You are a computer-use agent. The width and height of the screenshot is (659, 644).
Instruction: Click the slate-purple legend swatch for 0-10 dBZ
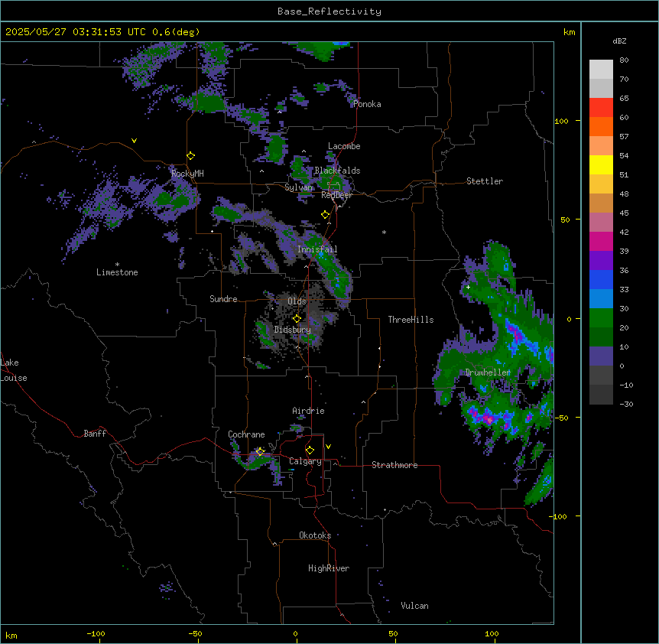(x=601, y=356)
